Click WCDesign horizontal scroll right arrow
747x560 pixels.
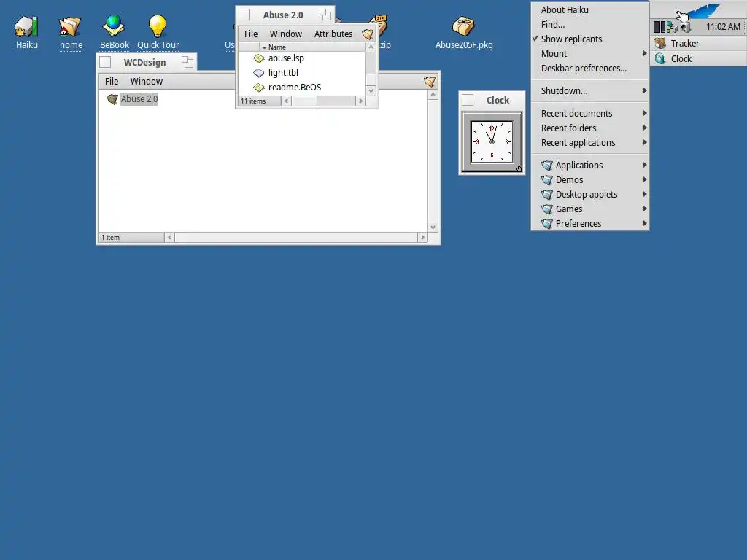coord(422,237)
